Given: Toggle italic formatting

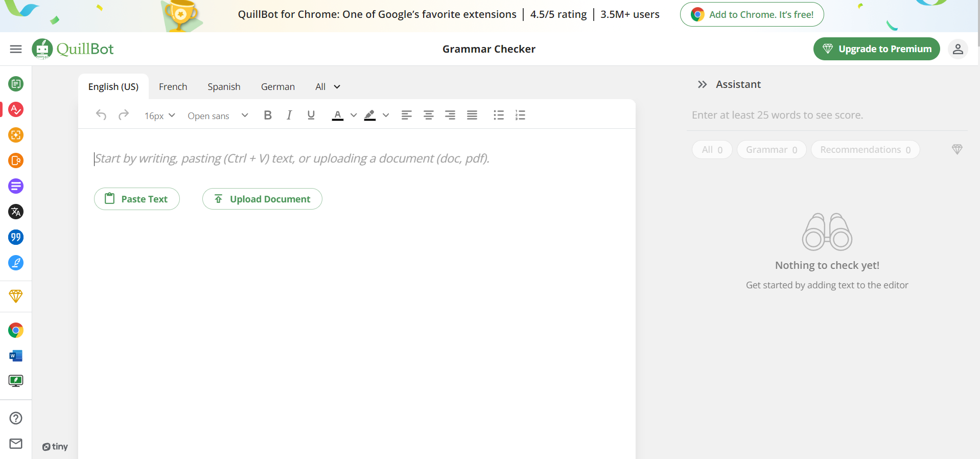Looking at the screenshot, I should [x=289, y=115].
